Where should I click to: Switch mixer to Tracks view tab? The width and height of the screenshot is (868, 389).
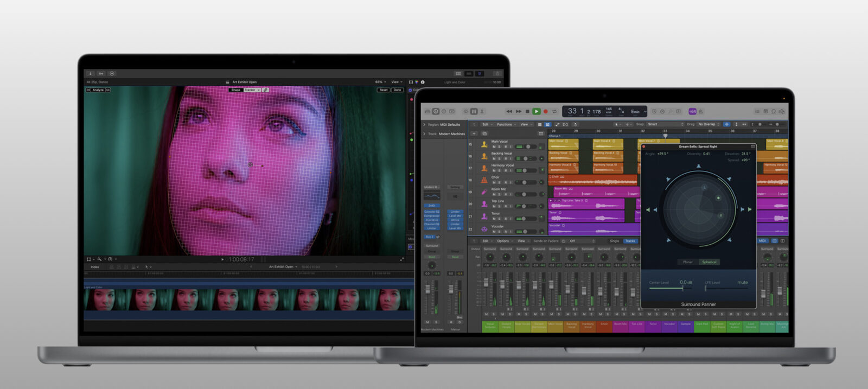(x=630, y=241)
